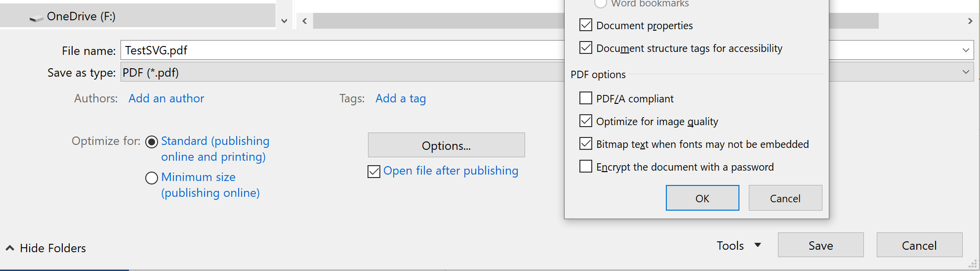
Task: Click the resize grip at dialog corner
Action: click(x=973, y=264)
